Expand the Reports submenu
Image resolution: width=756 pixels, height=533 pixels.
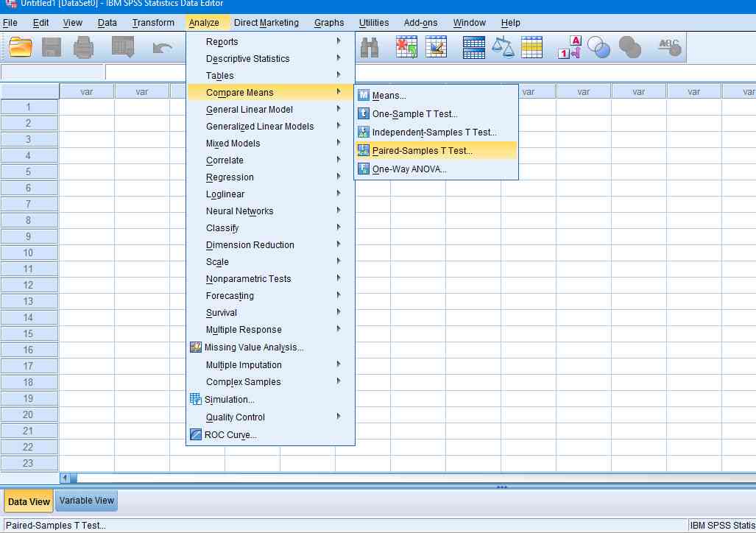coord(270,42)
